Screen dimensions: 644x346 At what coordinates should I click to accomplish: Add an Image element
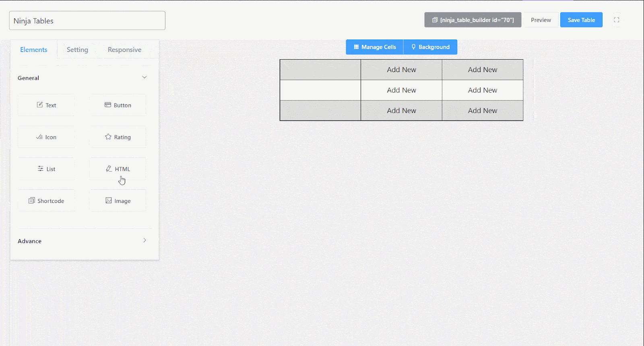[118, 201]
